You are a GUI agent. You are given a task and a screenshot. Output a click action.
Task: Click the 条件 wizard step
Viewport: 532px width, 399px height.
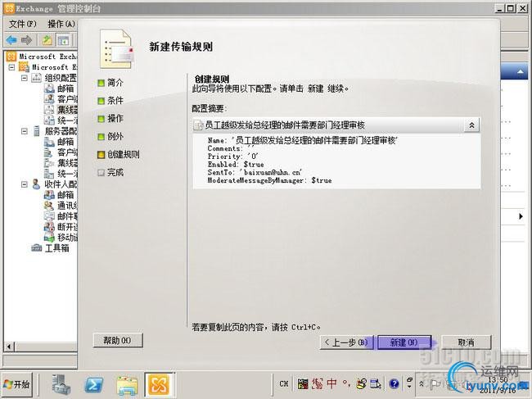click(115, 101)
